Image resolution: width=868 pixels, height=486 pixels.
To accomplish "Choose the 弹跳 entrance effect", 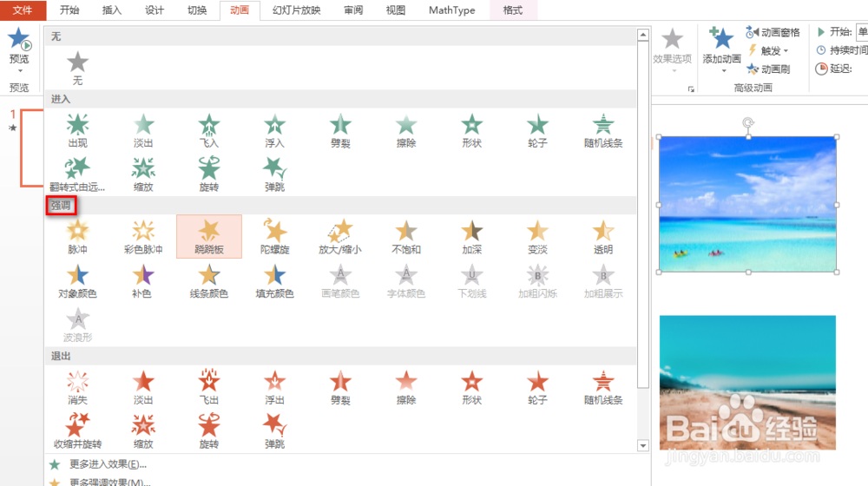I will point(274,174).
